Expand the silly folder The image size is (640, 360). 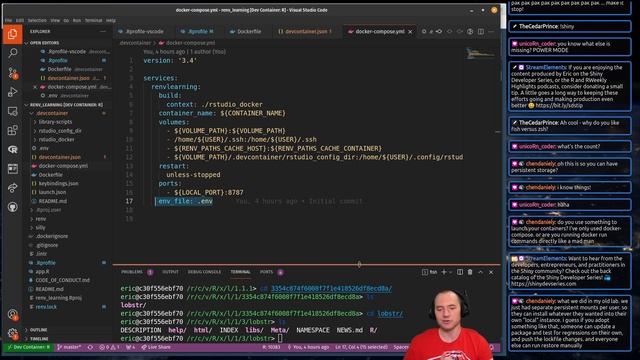click(40, 228)
